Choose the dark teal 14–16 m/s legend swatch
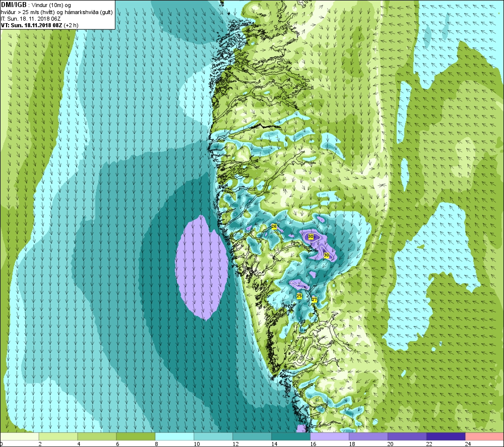This screenshot has height=447, width=504. (291, 436)
